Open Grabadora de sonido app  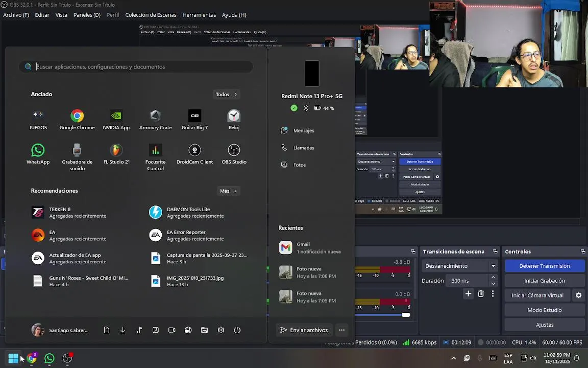click(77, 157)
